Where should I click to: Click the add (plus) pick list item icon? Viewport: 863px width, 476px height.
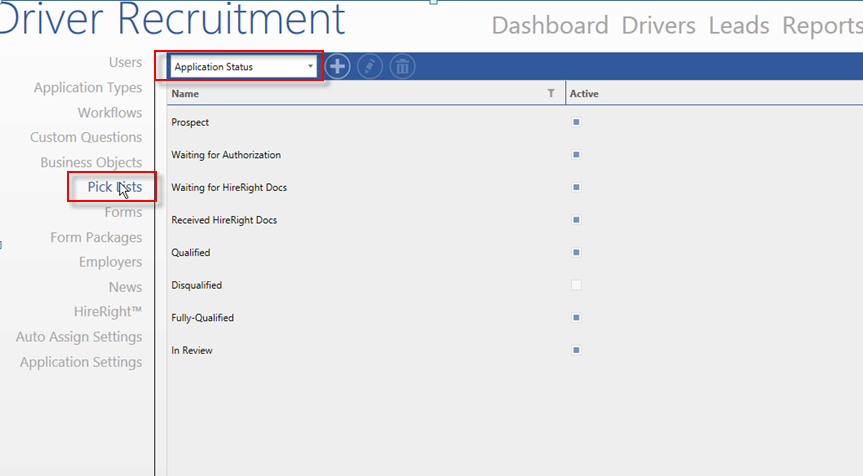click(337, 67)
